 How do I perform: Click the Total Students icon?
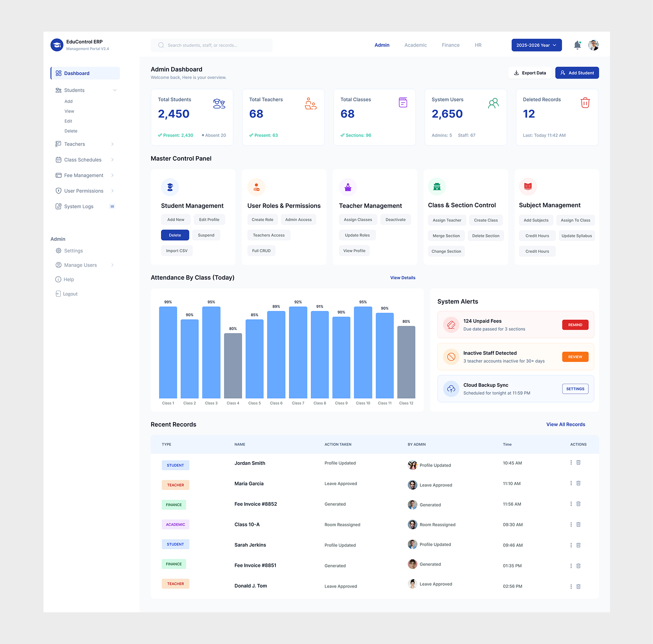pyautogui.click(x=219, y=104)
